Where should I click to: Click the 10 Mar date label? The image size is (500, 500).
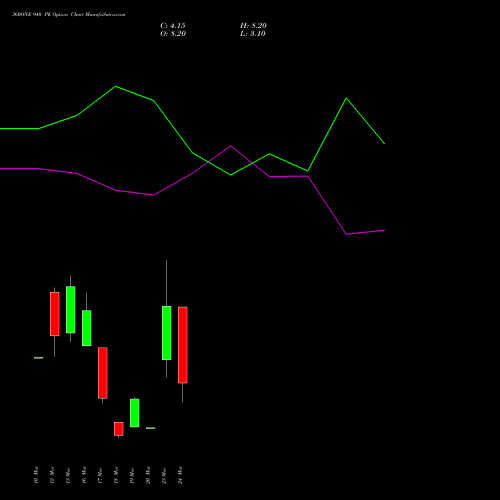pyautogui.click(x=36, y=475)
